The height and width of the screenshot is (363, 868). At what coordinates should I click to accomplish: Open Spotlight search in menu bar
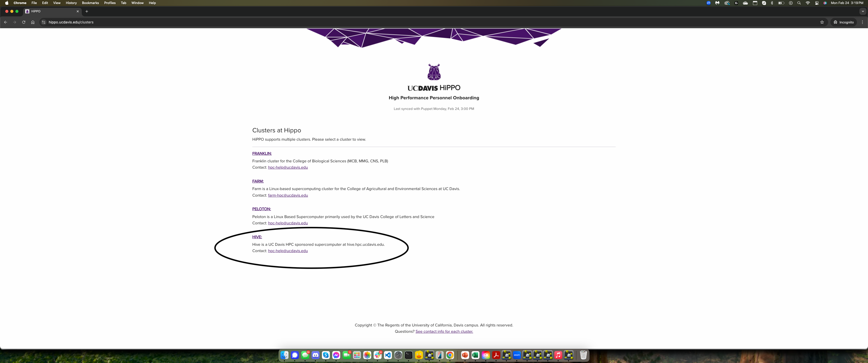click(x=799, y=3)
